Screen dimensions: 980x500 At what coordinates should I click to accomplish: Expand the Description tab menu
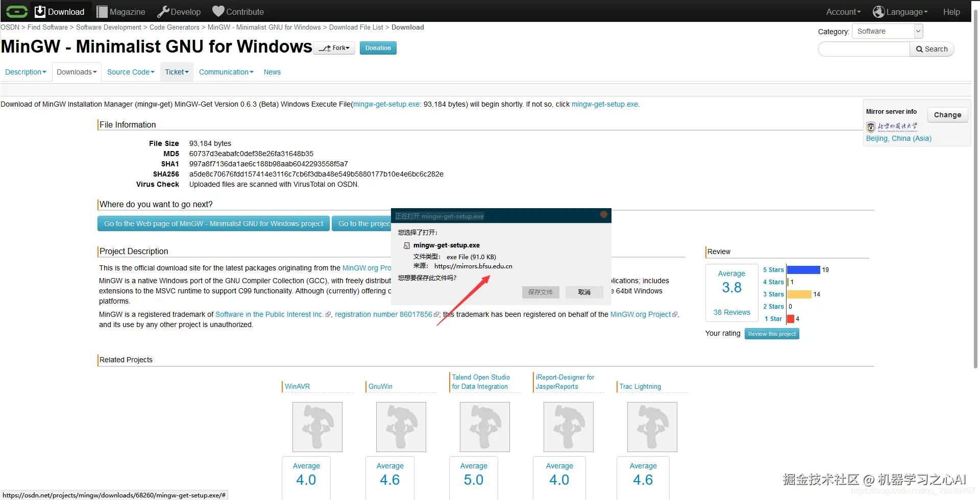tap(26, 72)
